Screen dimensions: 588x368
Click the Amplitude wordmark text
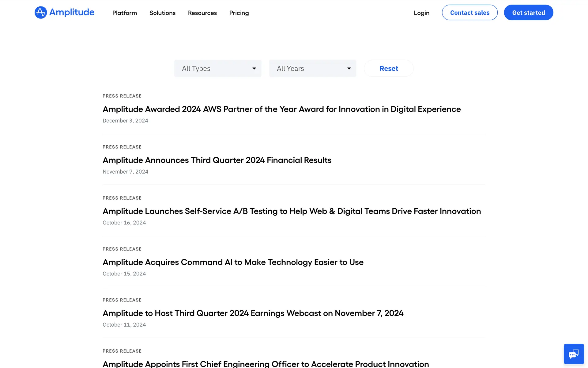(x=72, y=12)
